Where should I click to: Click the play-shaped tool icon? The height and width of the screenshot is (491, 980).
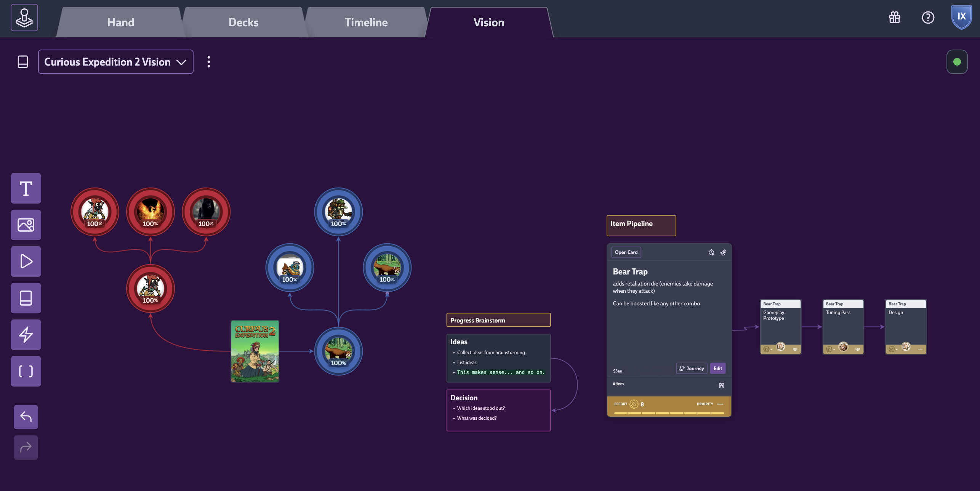point(26,262)
